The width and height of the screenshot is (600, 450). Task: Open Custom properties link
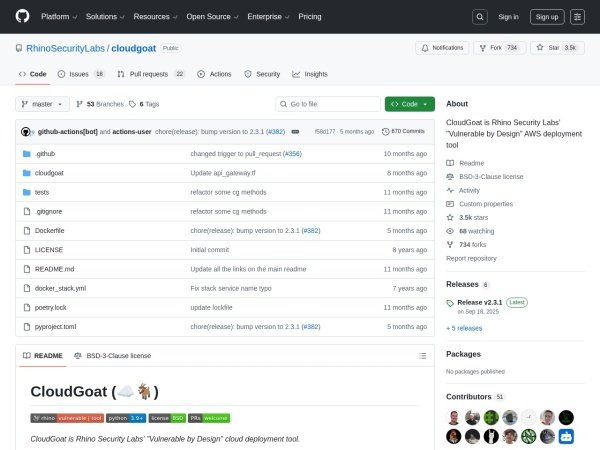point(479,204)
